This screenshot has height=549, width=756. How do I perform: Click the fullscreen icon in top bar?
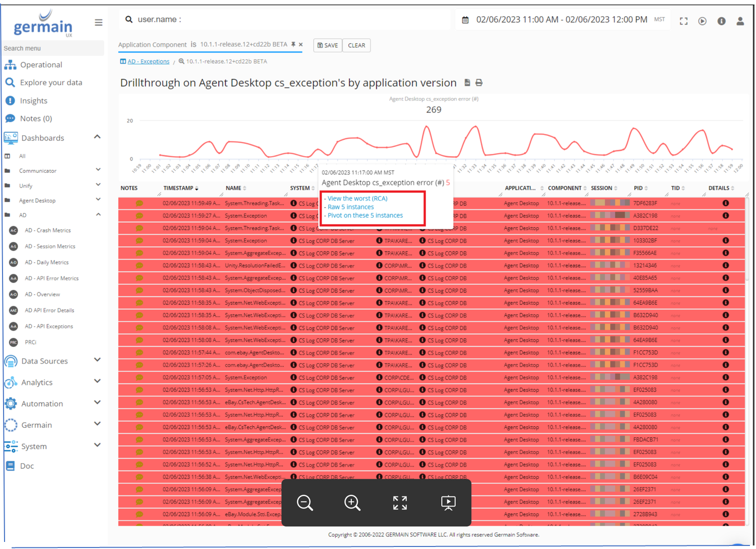coord(683,21)
